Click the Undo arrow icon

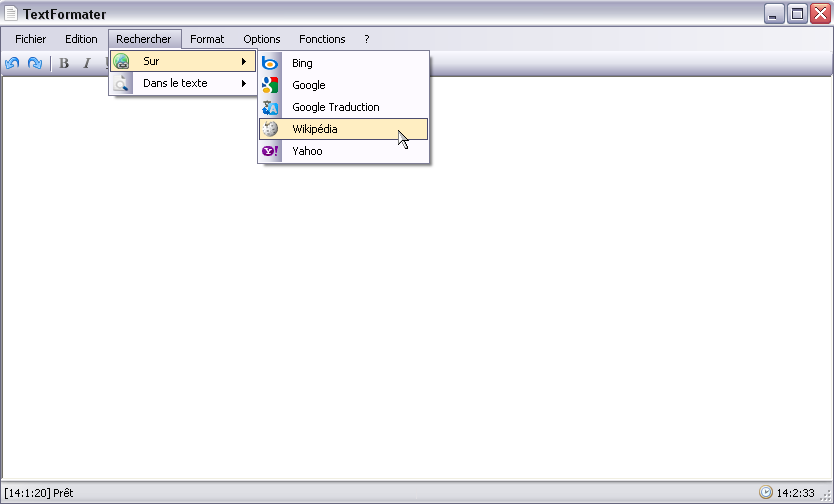coord(12,63)
